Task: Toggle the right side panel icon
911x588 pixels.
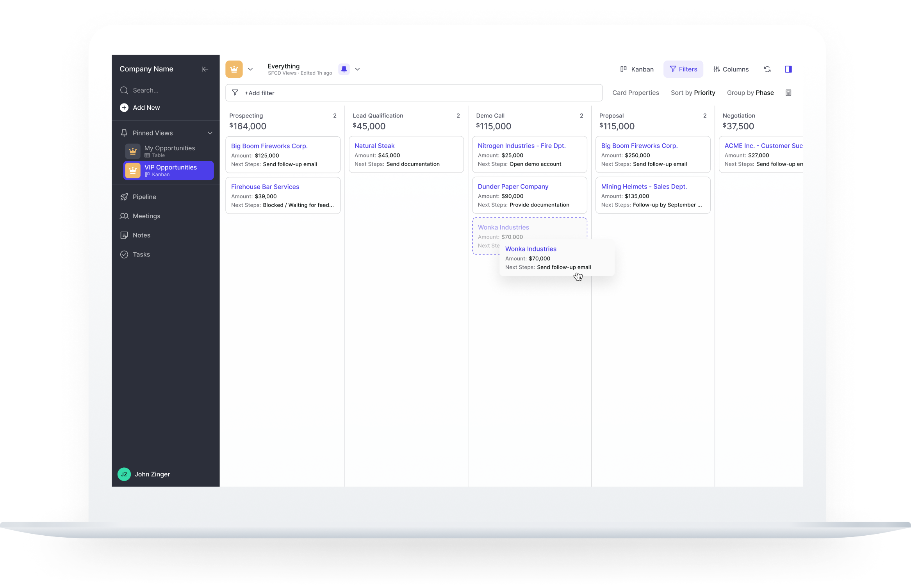Action: (788, 69)
